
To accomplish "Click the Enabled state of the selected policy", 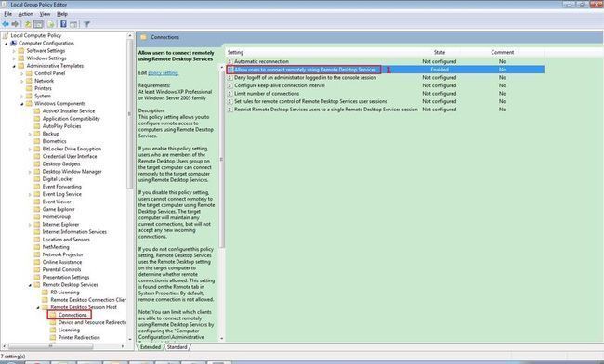I will [x=440, y=70].
